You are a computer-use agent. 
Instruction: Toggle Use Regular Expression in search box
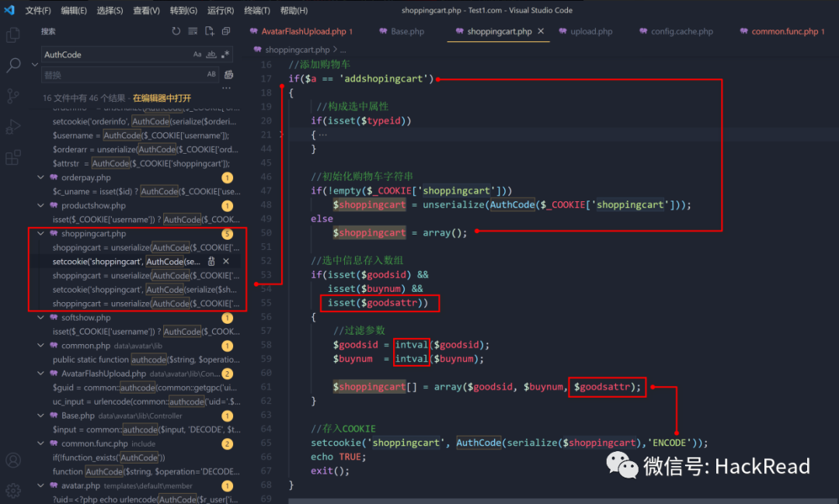click(225, 54)
